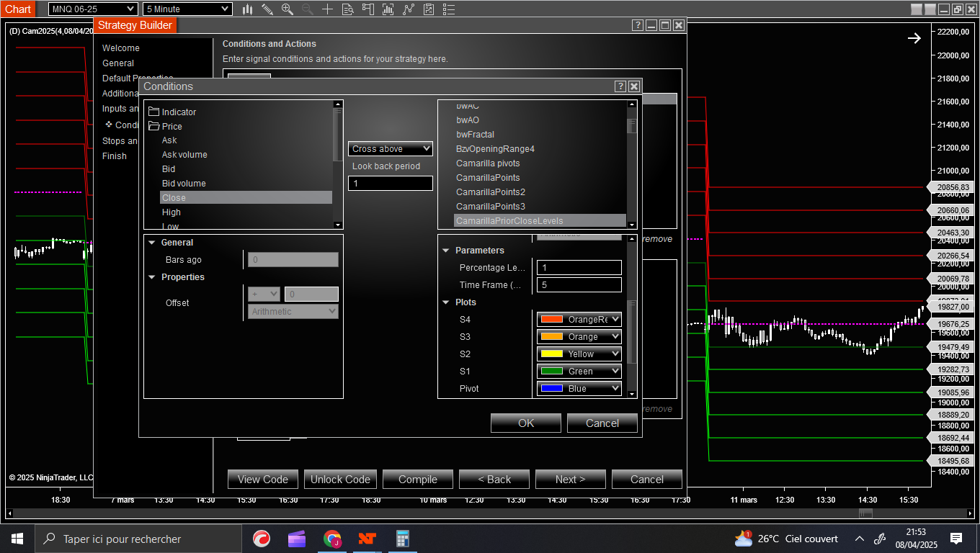Click the Windows taskbar search box
This screenshot has height=553, width=980.
click(138, 539)
